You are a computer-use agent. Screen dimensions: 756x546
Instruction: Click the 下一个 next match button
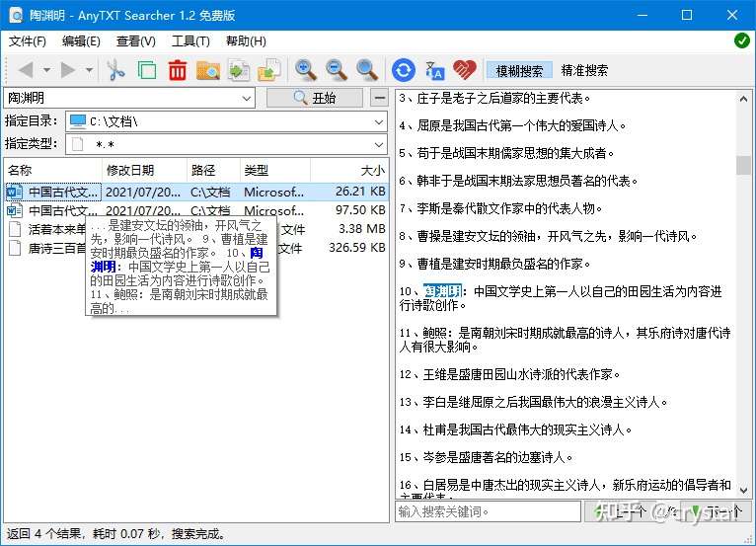point(716,511)
